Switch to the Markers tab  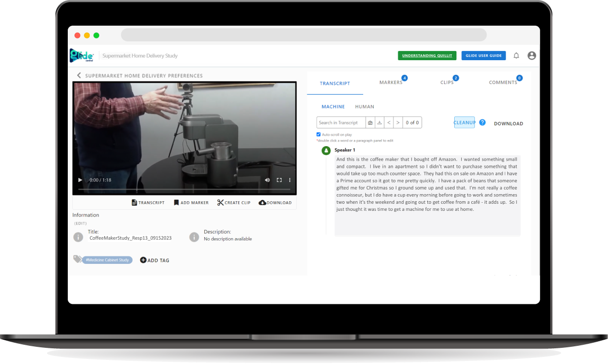coord(391,82)
